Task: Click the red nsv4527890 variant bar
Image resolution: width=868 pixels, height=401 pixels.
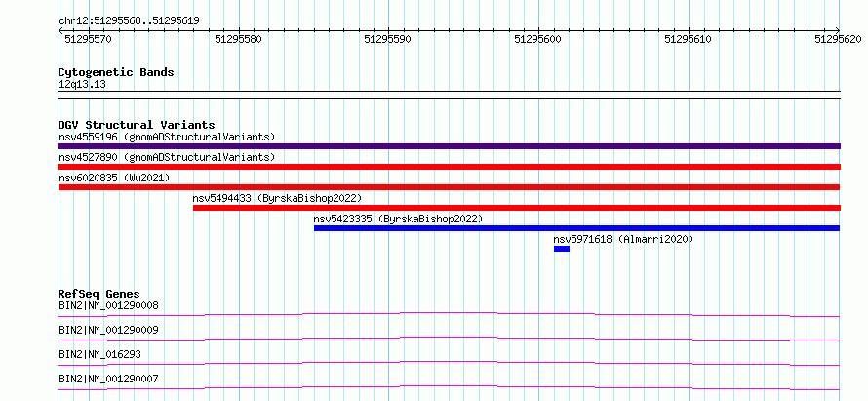Action: pos(449,167)
